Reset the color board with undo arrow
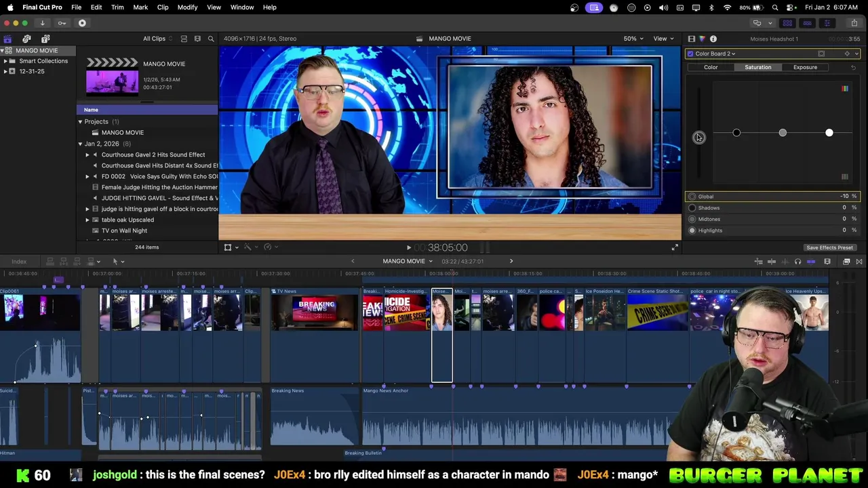 pyautogui.click(x=853, y=67)
